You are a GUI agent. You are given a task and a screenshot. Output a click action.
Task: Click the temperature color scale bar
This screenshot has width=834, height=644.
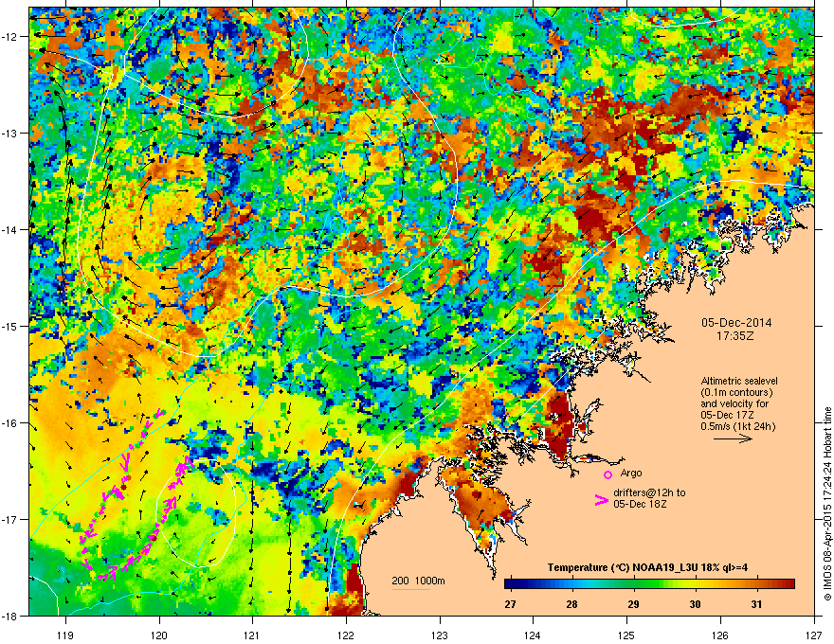click(649, 583)
